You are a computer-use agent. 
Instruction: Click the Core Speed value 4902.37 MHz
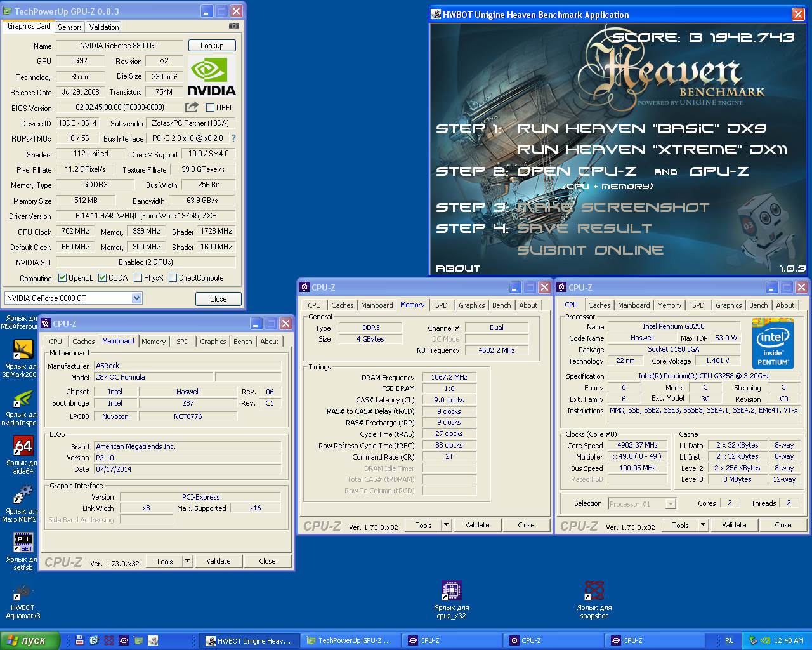[x=638, y=445]
